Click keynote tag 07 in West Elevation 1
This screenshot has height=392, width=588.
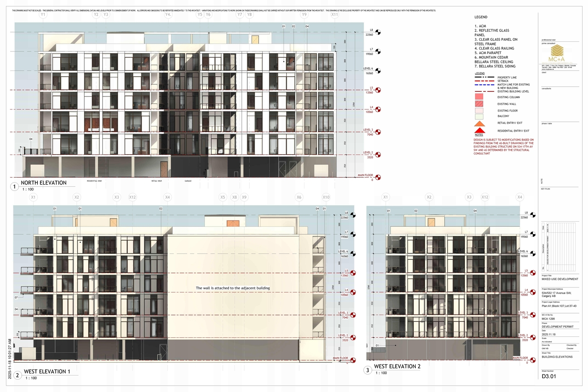[16, 298]
